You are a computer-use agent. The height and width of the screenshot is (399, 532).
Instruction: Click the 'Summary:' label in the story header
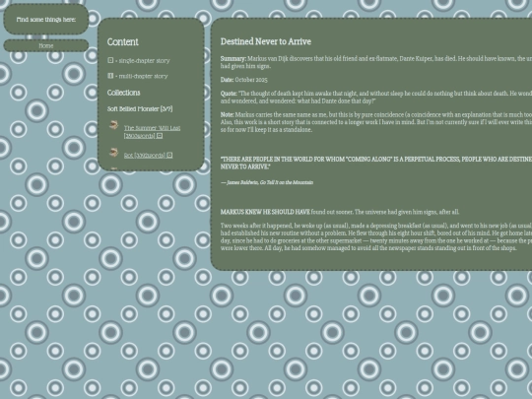[x=233, y=58]
